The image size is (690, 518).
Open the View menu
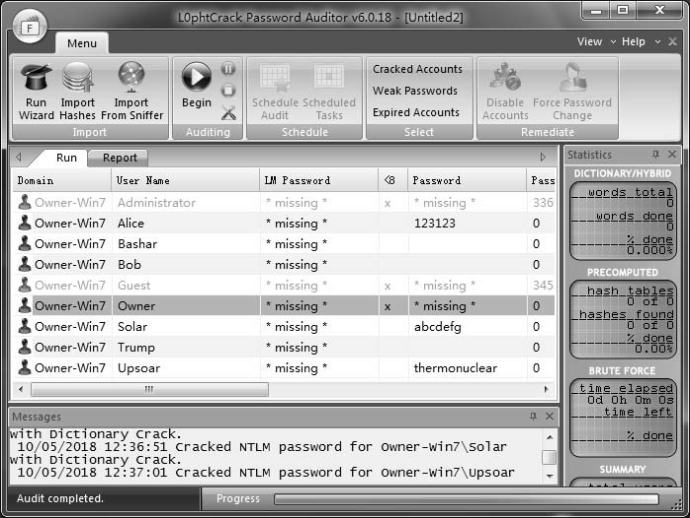(589, 42)
